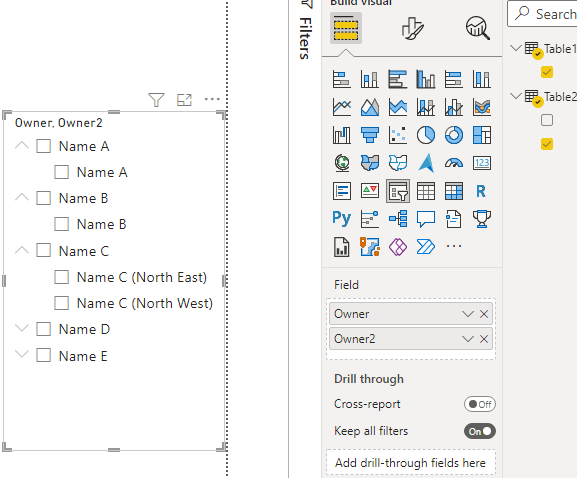
Task: Choose the KPI visual
Action: click(369, 191)
